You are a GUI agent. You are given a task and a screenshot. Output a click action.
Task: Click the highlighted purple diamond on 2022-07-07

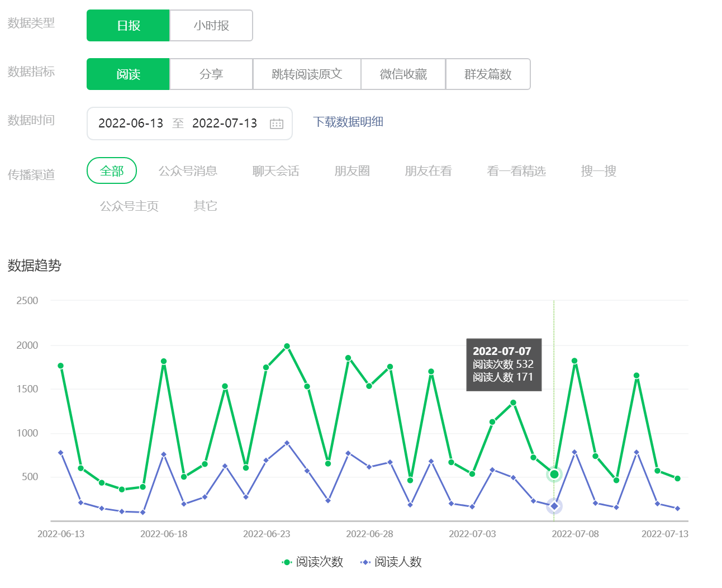[x=554, y=506]
